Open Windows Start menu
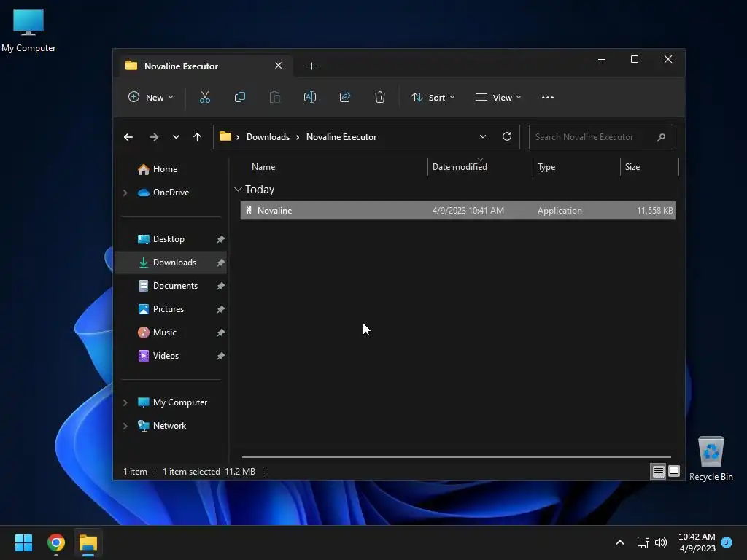This screenshot has width=747, height=560. tap(23, 542)
